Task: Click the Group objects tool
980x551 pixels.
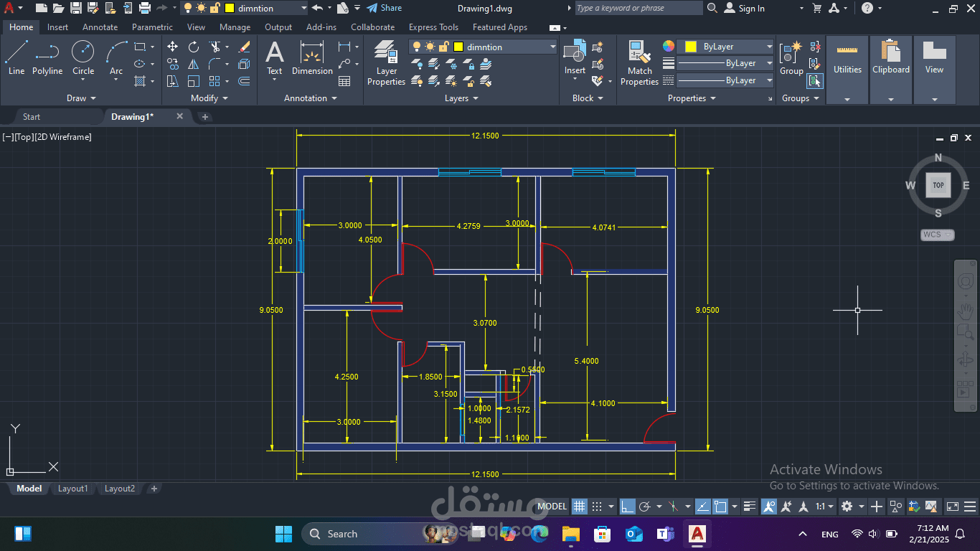Action: point(791,57)
